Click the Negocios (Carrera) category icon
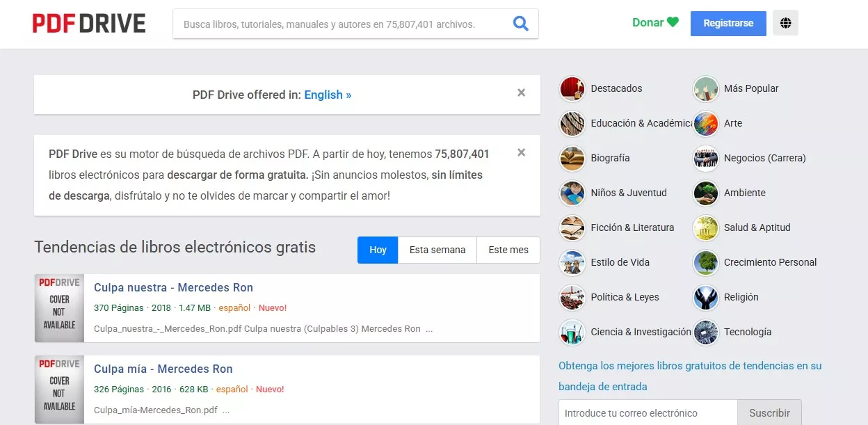This screenshot has width=868, height=425. (x=706, y=158)
